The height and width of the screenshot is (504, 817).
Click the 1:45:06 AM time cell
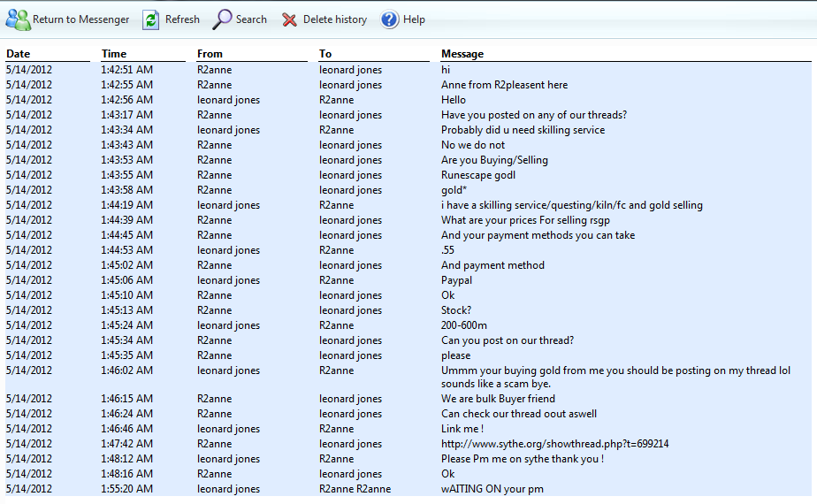point(126,280)
